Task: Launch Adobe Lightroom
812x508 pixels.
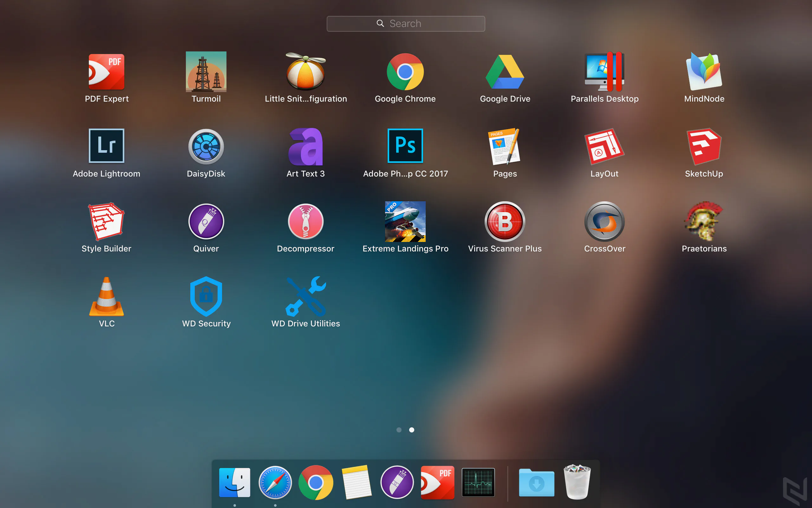Action: (106, 146)
